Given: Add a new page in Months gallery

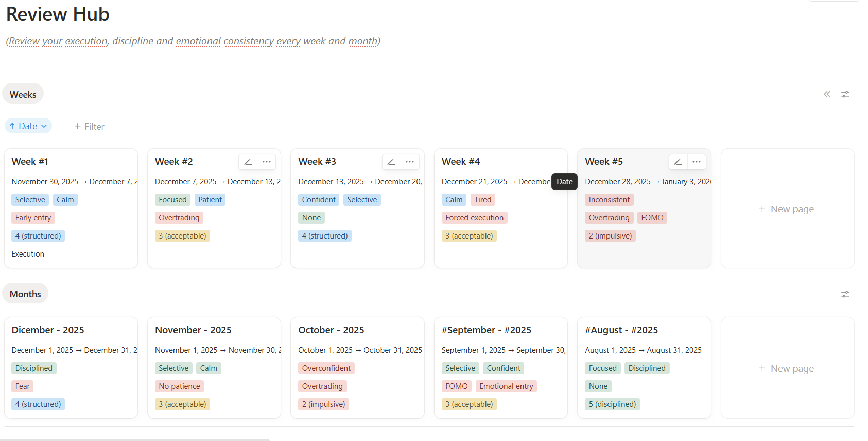Looking at the screenshot, I should pyautogui.click(x=787, y=368).
